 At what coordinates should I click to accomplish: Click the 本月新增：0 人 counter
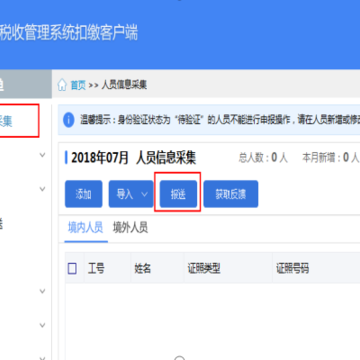(x=331, y=158)
